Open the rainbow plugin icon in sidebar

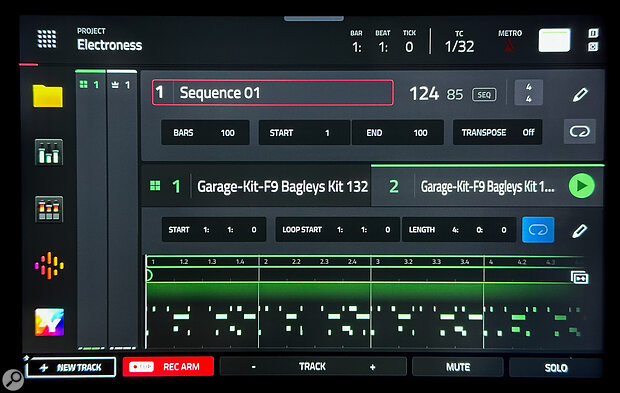pos(49,322)
